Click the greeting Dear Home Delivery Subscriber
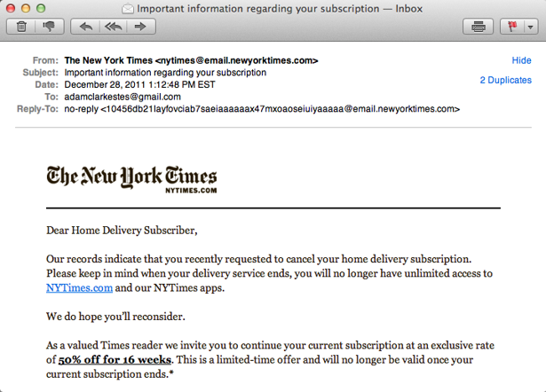The image size is (546, 392). [122, 231]
